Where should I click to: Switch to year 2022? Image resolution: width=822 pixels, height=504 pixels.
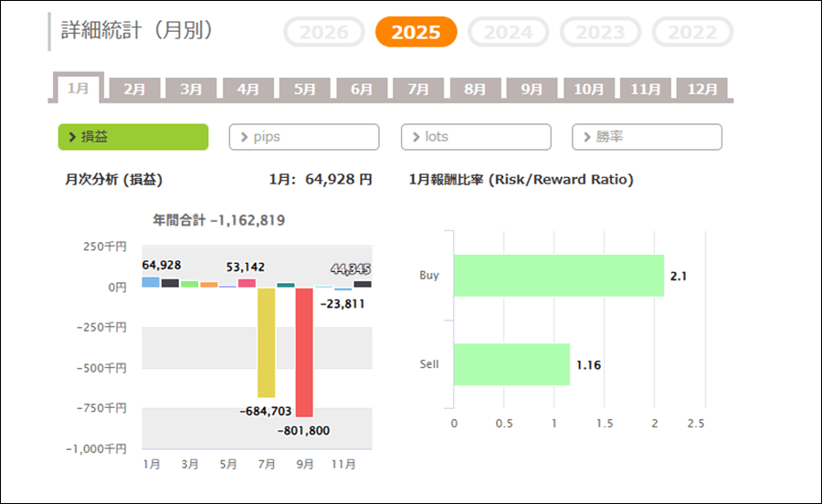coord(691,33)
